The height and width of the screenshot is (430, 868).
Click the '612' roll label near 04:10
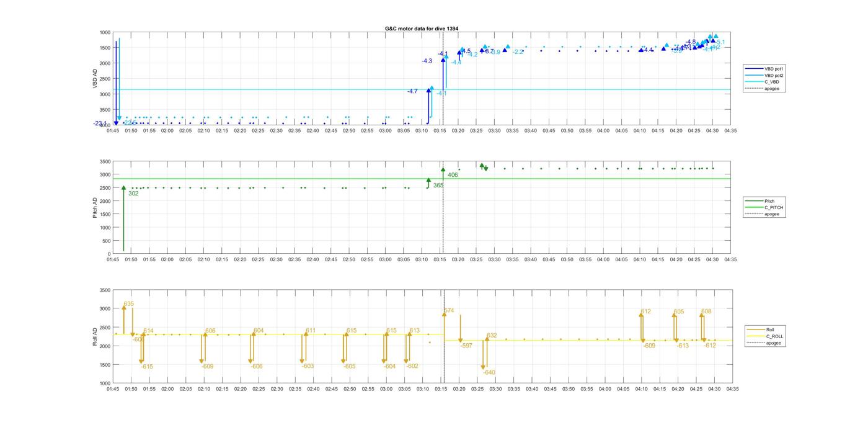coord(645,311)
